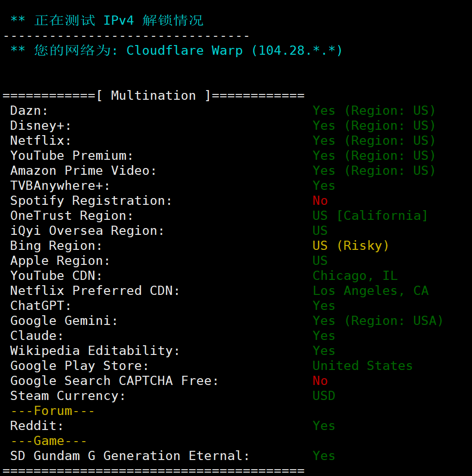Click the Amazon Prime Video label

pyautogui.click(x=83, y=171)
